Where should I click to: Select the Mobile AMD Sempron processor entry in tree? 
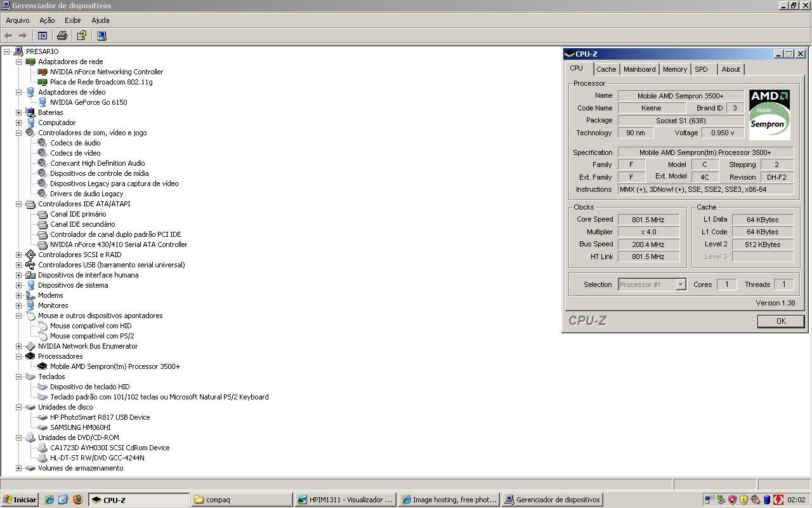tap(115, 366)
